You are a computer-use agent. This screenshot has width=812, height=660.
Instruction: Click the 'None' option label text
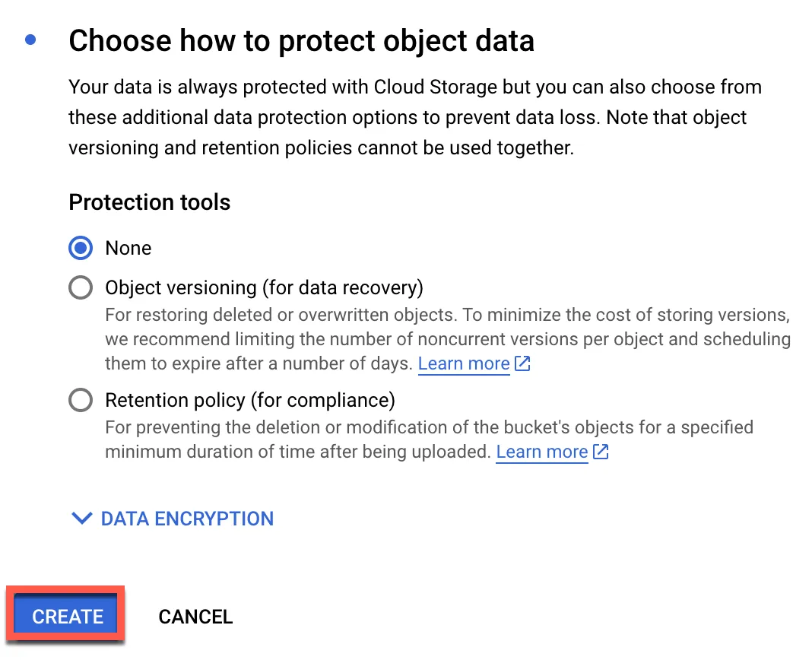click(x=128, y=248)
